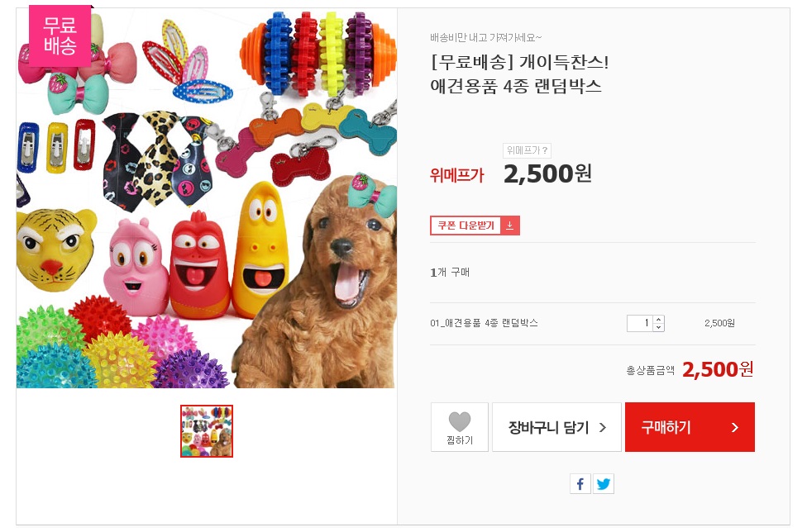Share the product on Twitter

[x=604, y=484]
